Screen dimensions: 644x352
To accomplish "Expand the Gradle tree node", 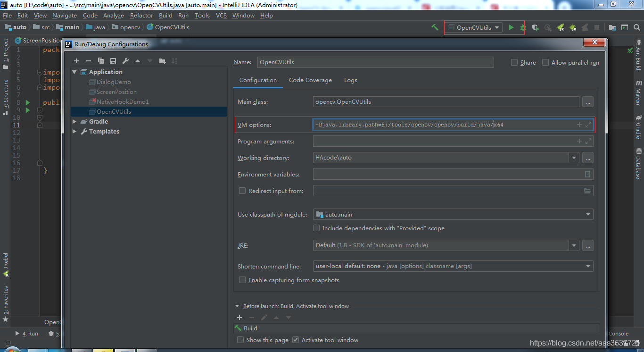I will [x=74, y=121].
